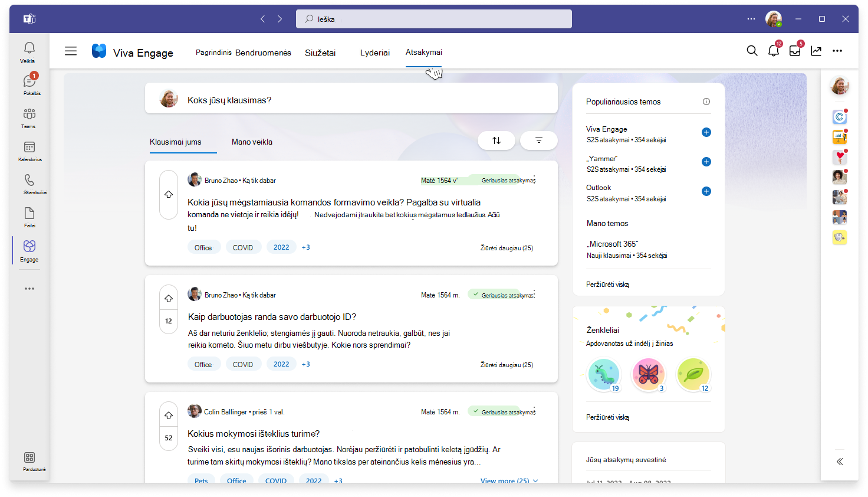
Task: Open options menu for training resources question
Action: (x=534, y=411)
